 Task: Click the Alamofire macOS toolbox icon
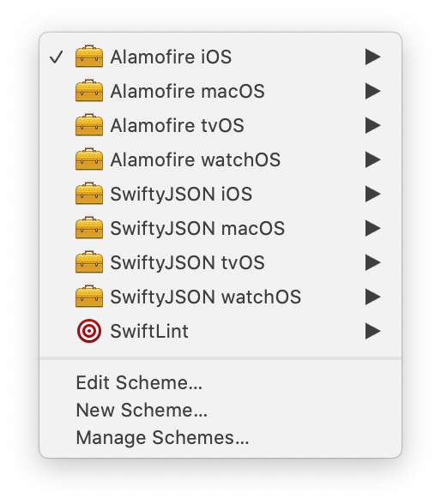(89, 91)
